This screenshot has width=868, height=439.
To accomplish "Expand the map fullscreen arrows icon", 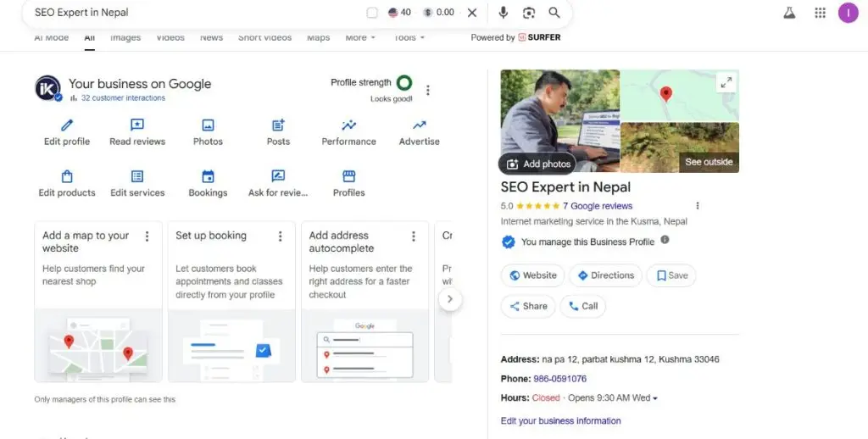I will tap(726, 82).
